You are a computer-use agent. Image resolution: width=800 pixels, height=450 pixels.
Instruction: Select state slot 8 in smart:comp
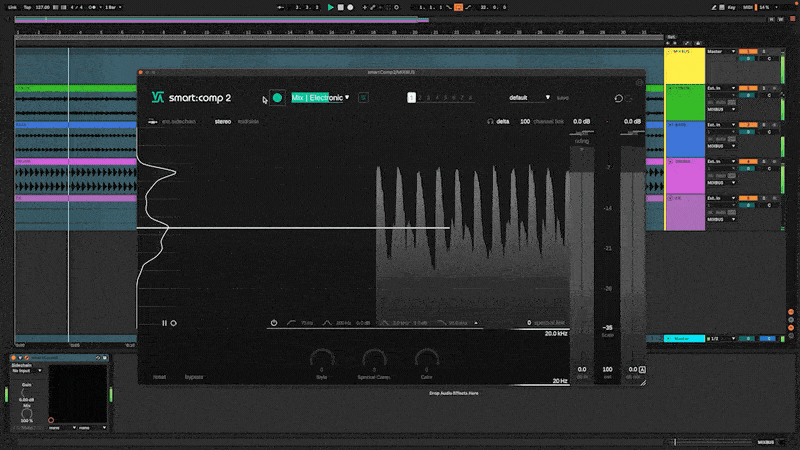click(x=470, y=97)
